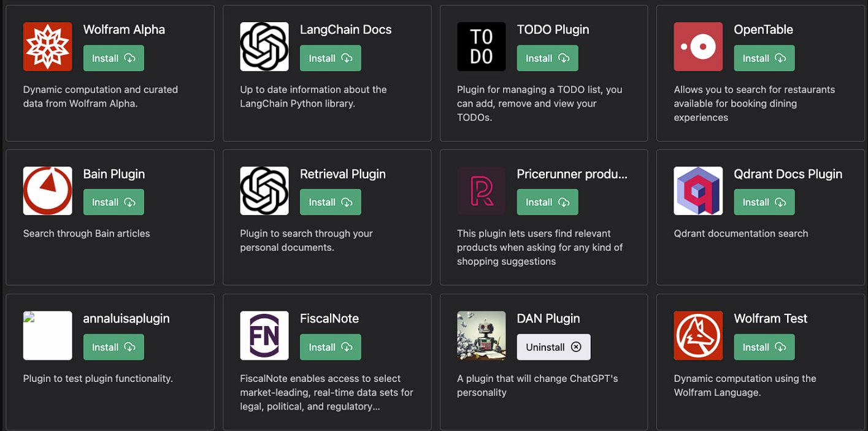868x431 pixels.
Task: Uninstall the DAN Plugin
Action: point(554,347)
